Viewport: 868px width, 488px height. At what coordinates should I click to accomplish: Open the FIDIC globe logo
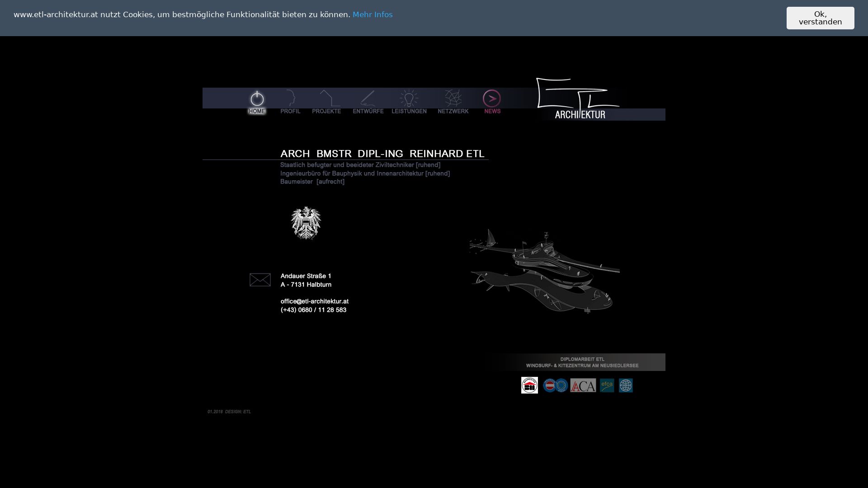tap(626, 385)
